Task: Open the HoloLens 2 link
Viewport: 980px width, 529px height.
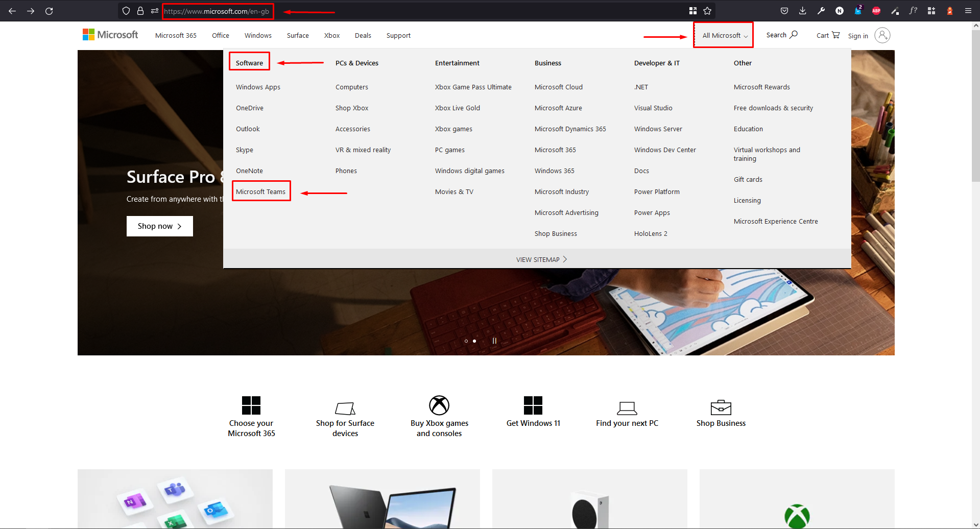Action: coord(651,233)
